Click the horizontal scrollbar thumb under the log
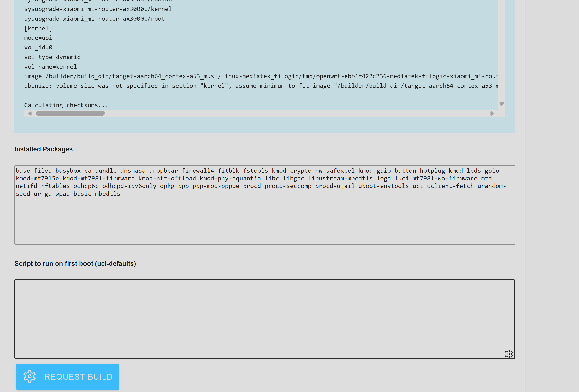Screen dimensions: 579x392 coord(70,113)
